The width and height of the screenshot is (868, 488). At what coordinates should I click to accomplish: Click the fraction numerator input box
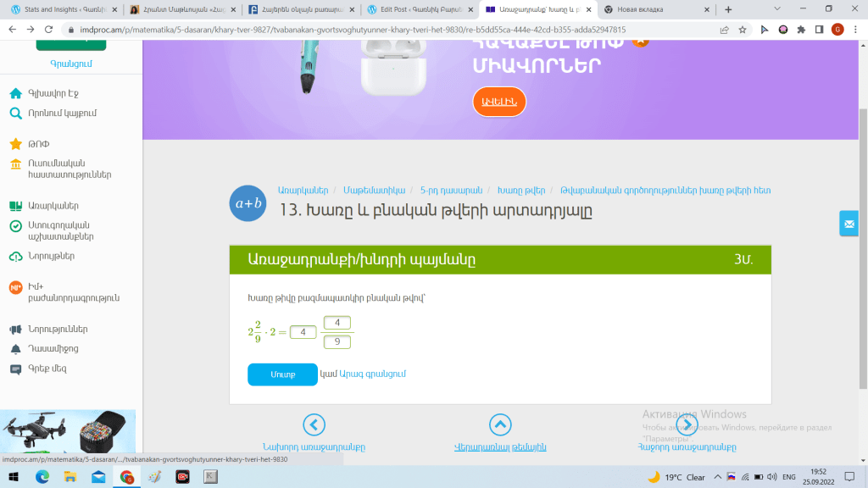pyautogui.click(x=337, y=323)
